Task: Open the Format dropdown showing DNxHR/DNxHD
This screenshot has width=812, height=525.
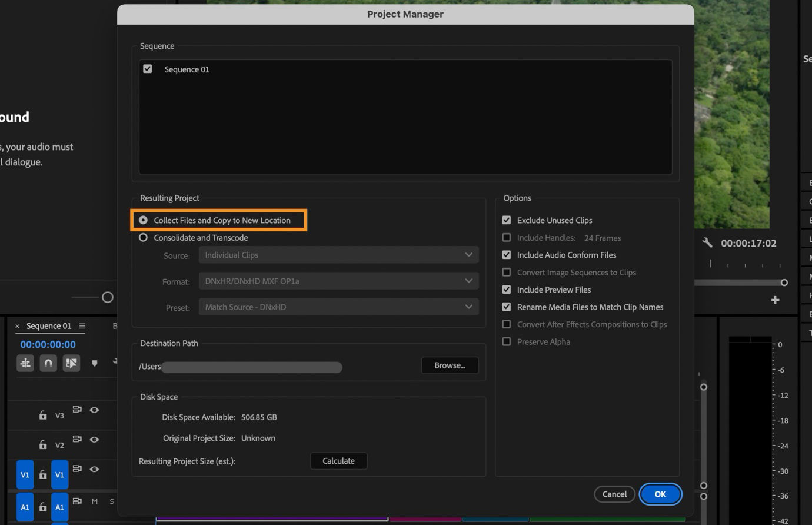Action: pos(338,281)
